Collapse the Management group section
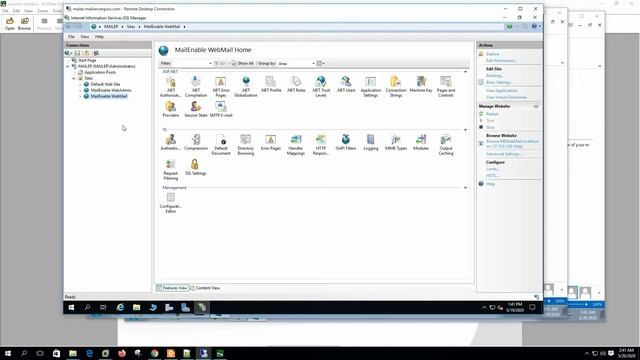The width and height of the screenshot is (640, 360). coord(465,187)
